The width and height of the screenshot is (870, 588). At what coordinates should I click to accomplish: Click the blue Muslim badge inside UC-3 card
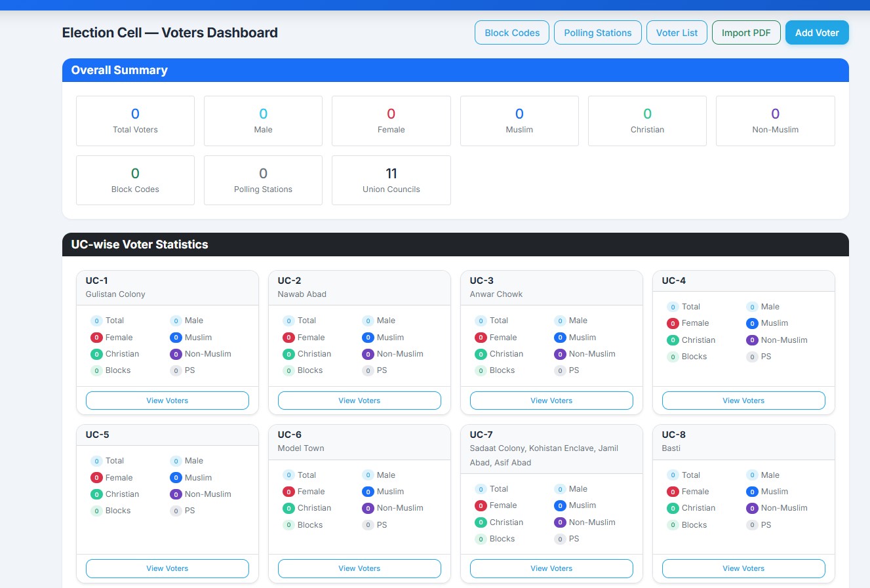click(x=560, y=337)
